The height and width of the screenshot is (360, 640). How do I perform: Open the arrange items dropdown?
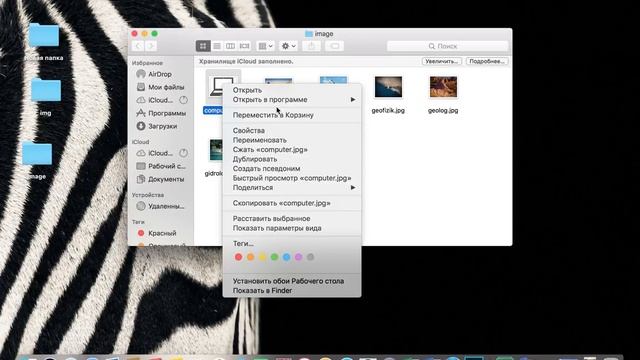click(x=266, y=46)
